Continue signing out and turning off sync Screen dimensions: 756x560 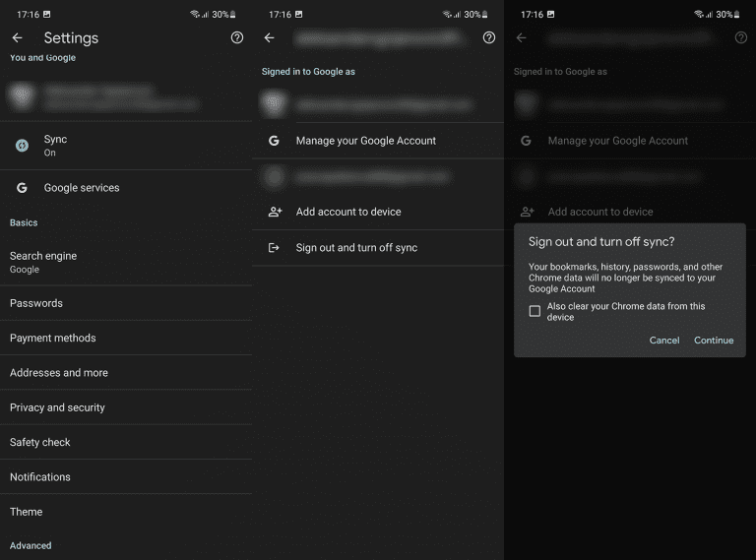[714, 341]
